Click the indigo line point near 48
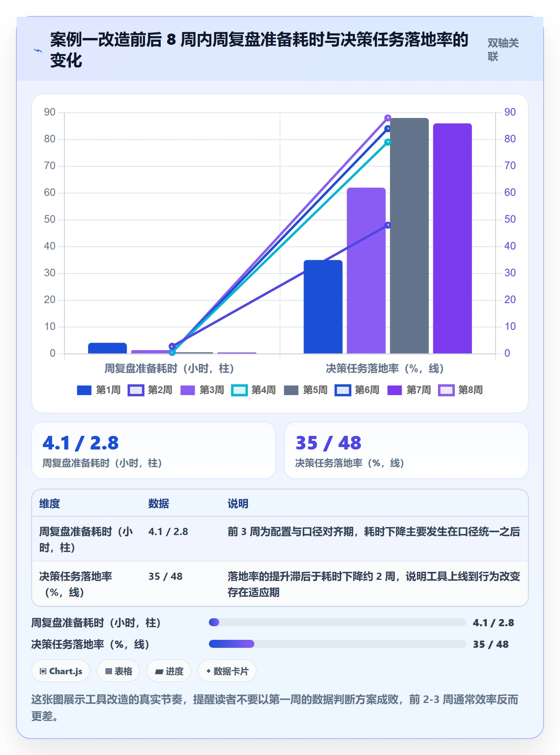 coord(388,225)
